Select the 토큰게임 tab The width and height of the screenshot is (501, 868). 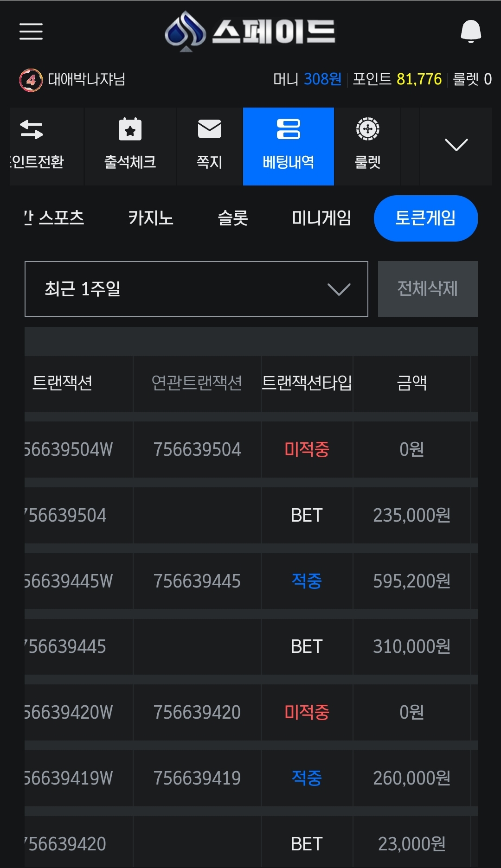pyautogui.click(x=425, y=218)
